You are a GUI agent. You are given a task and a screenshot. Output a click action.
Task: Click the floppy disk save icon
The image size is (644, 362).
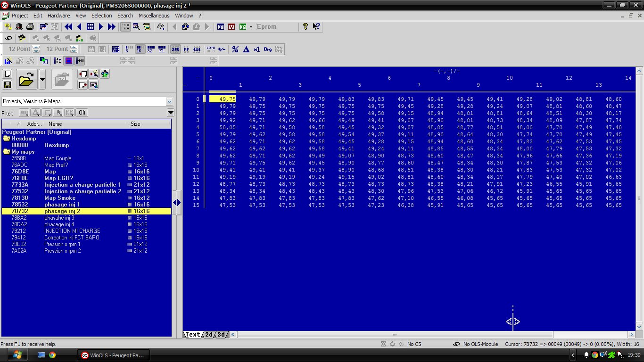(x=7, y=85)
